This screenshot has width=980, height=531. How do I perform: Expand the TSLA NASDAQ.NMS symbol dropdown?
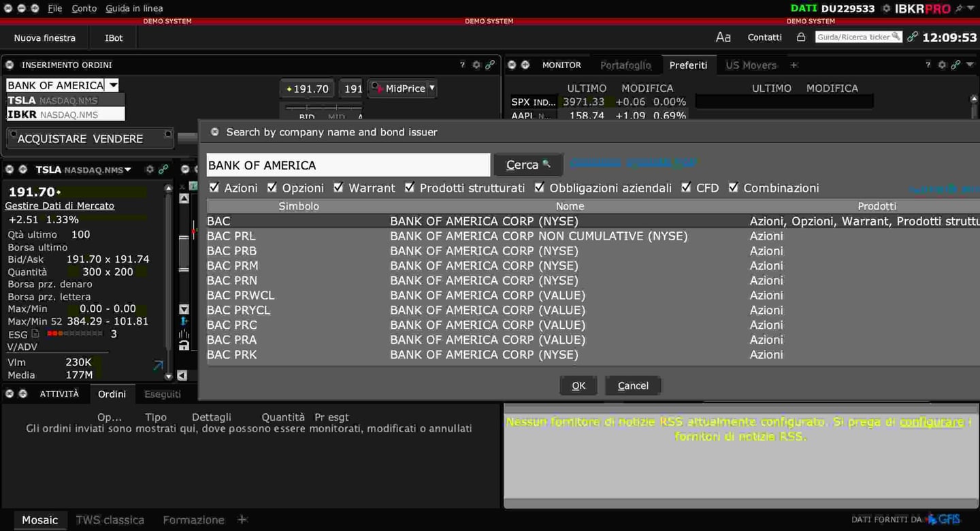click(127, 170)
